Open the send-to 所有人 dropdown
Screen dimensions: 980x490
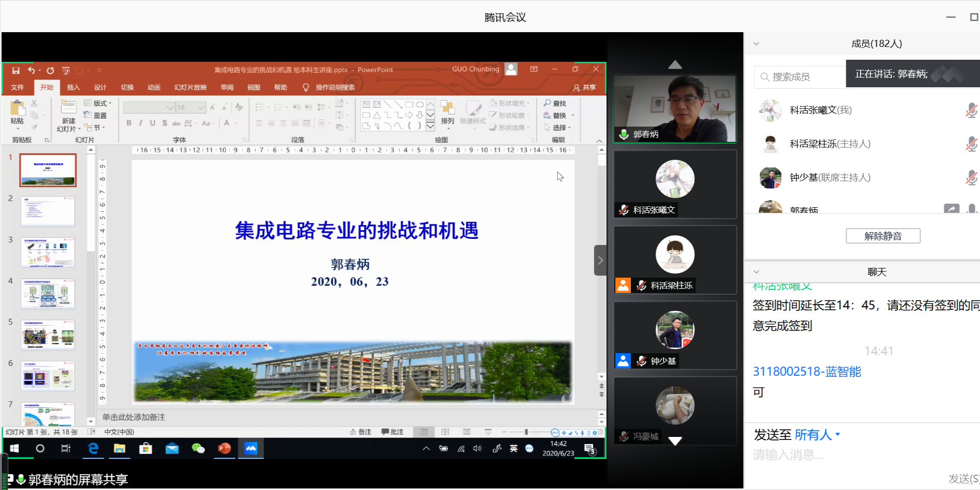[x=817, y=435]
